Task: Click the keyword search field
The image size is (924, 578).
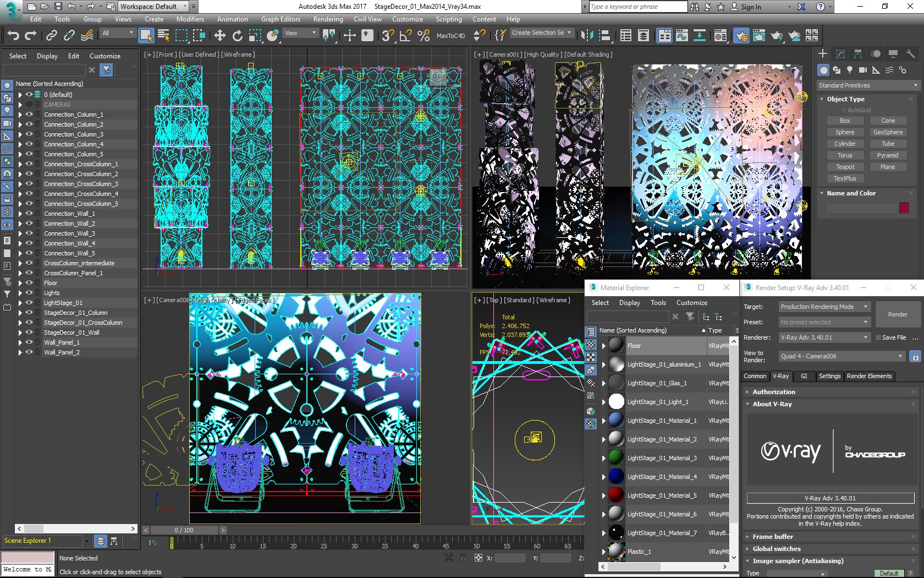Action: 637,7
